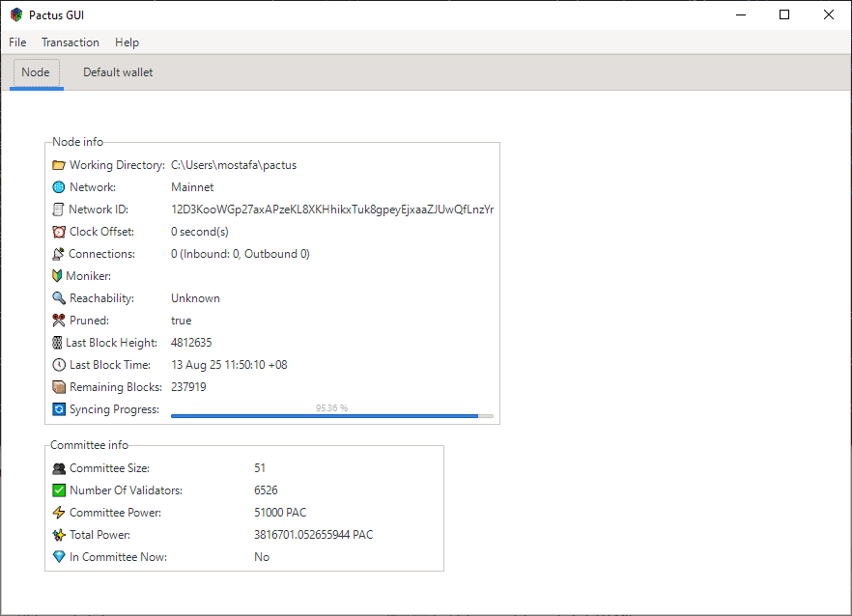Viewport: 852px width, 616px height.
Task: Click the validators count 6526
Action: 266,490
